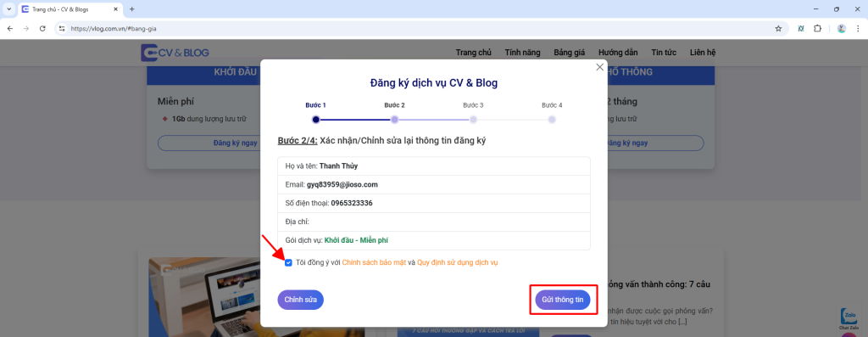The height and width of the screenshot is (337, 868).
Task: Restore down the Chrome window
Action: [x=837, y=8]
